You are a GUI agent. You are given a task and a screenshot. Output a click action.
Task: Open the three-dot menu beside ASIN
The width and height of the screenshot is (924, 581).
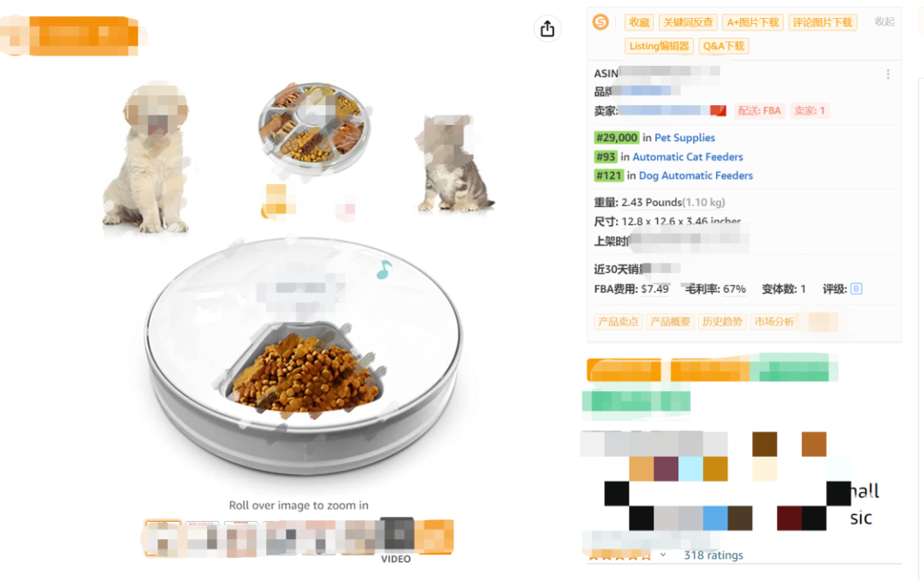pyautogui.click(x=888, y=74)
